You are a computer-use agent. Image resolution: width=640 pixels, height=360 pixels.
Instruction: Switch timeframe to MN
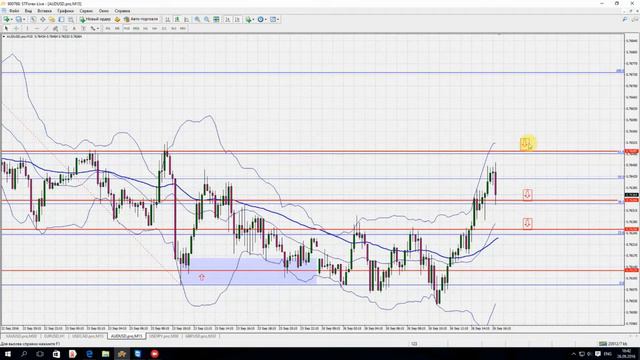[183, 28]
